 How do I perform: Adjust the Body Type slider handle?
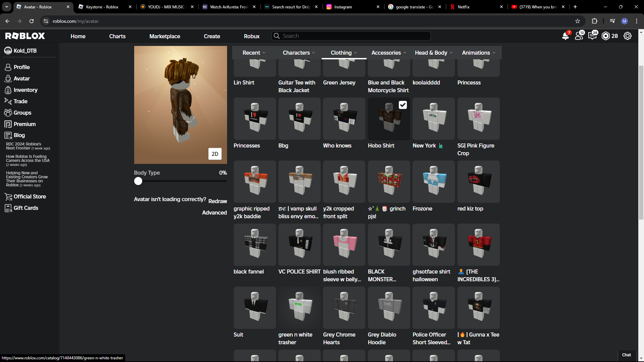tap(138, 181)
